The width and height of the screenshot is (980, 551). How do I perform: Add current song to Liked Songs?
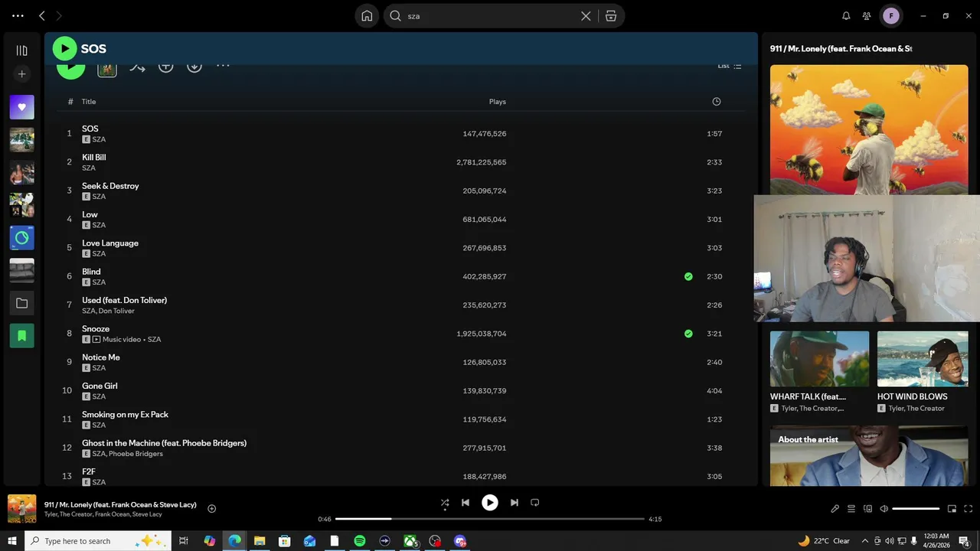point(211,509)
